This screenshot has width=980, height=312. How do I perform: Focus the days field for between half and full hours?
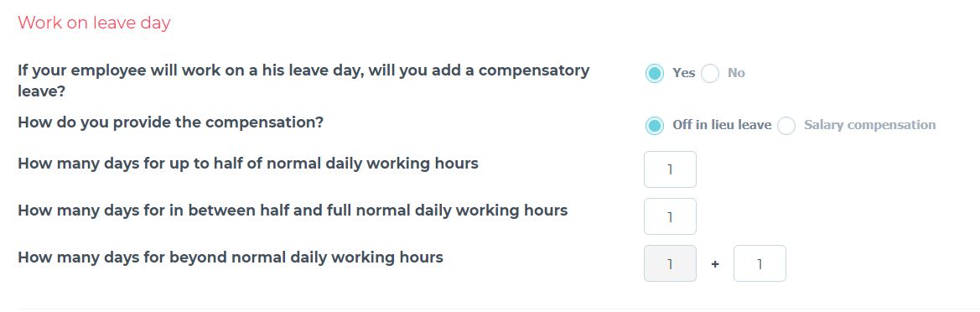[x=670, y=216]
